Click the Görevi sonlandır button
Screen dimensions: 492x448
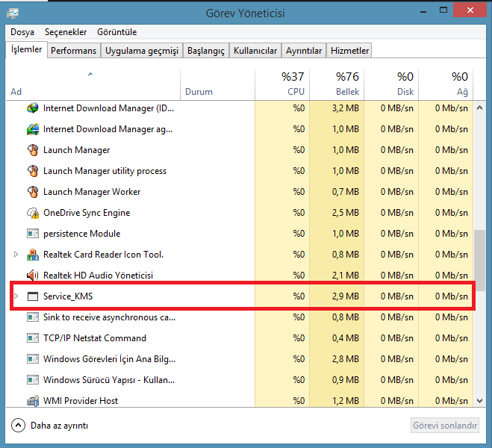445,426
